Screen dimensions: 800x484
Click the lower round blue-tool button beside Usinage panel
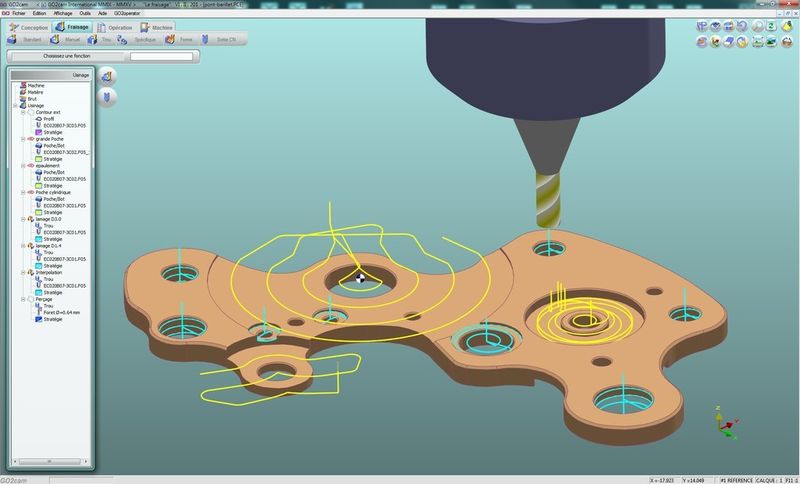[x=107, y=97]
